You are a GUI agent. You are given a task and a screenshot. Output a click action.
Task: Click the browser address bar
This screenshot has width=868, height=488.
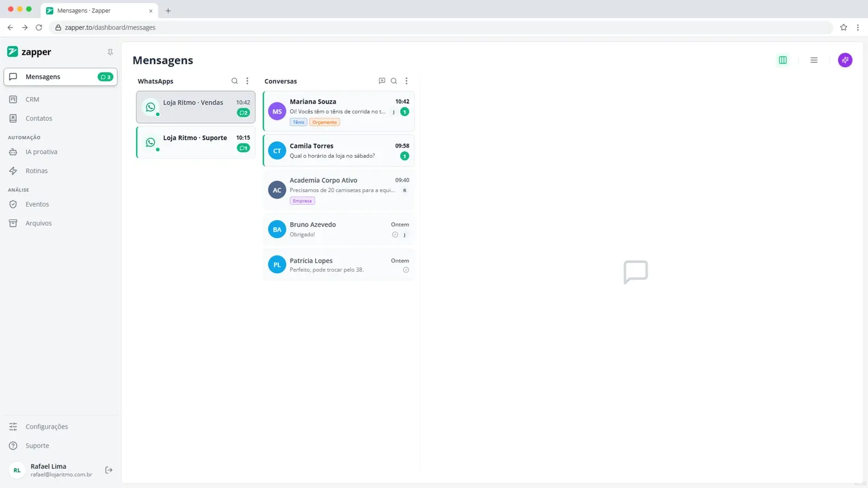coord(441,27)
